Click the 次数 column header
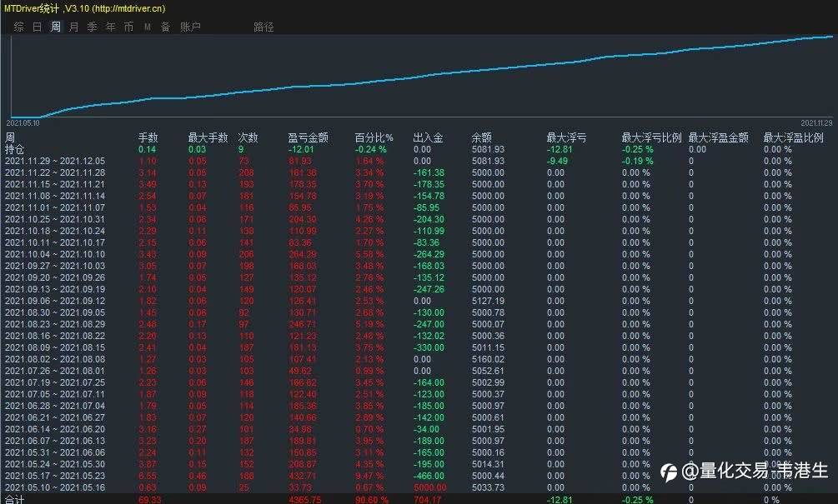838x504 pixels. coord(248,137)
